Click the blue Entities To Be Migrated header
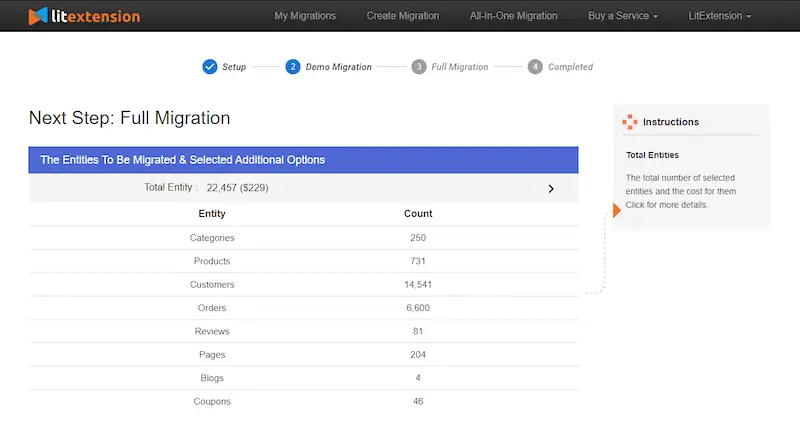 303,160
